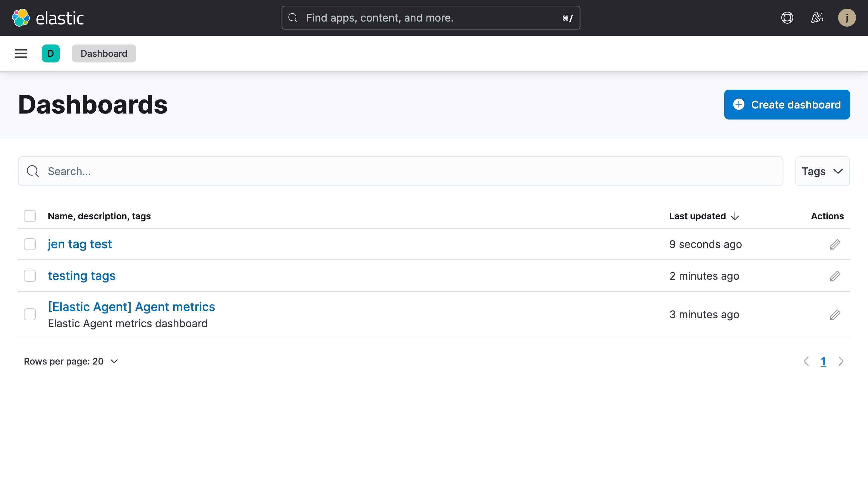
Task: Click the Dashboard breadcrumb label
Action: pos(104,53)
